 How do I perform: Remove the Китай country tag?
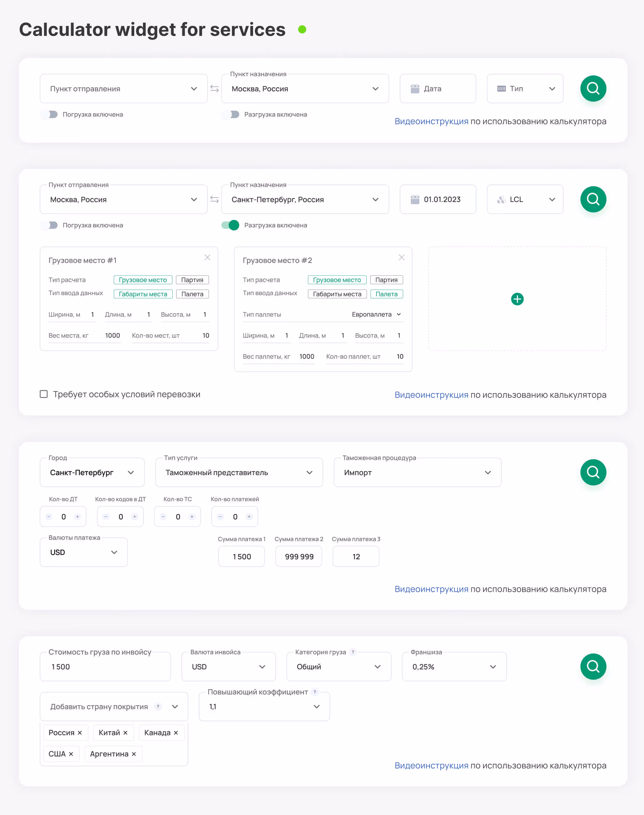[125, 732]
